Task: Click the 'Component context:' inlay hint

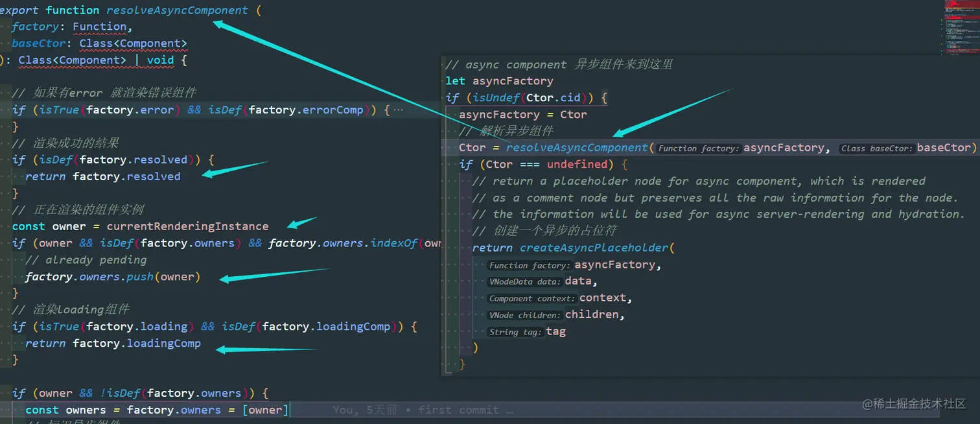Action: pyautogui.click(x=531, y=298)
